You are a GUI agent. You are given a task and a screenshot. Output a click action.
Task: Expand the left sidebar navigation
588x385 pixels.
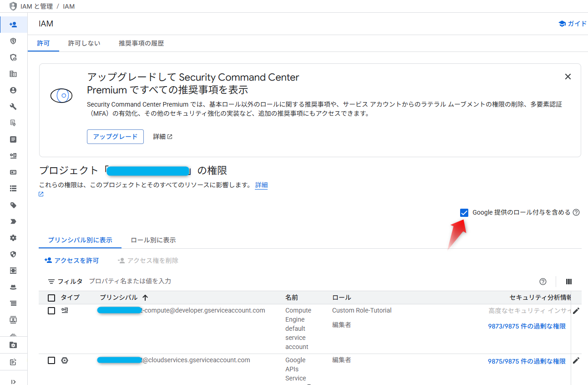tap(13, 382)
